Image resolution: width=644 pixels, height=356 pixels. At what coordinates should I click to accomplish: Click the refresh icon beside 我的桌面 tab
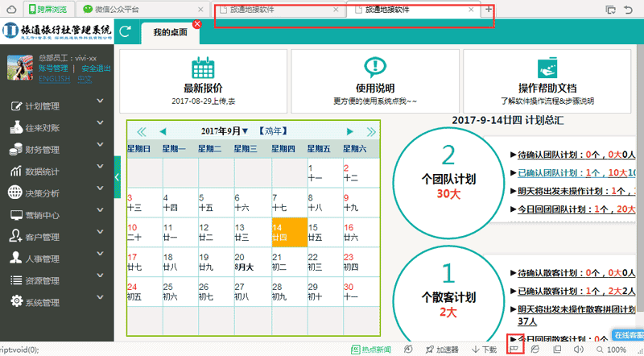pos(126,32)
